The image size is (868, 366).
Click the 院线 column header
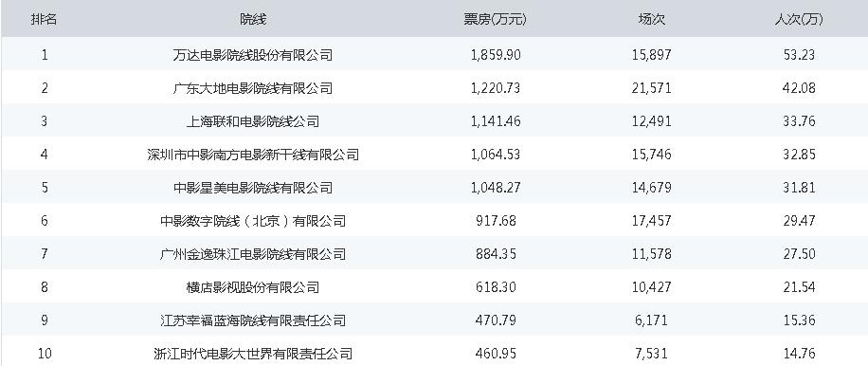tap(253, 20)
